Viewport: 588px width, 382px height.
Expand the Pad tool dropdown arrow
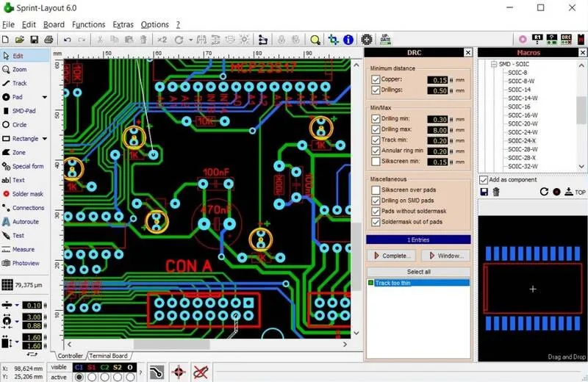(x=45, y=98)
